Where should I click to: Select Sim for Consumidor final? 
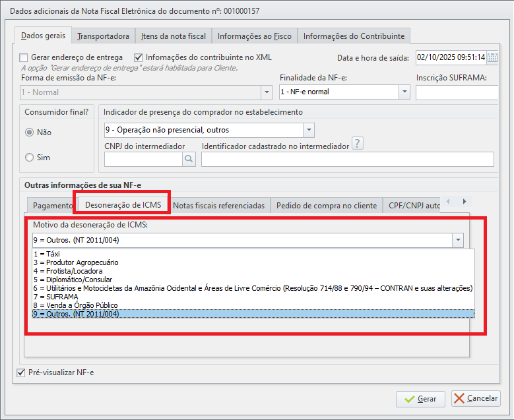[30, 158]
